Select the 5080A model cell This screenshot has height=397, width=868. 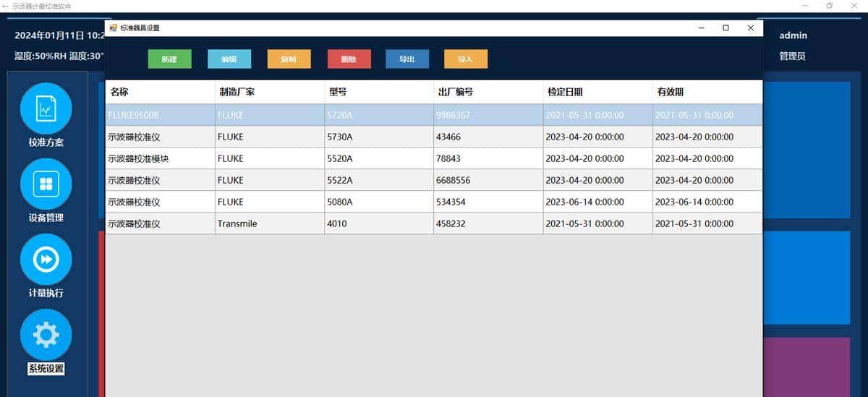379,202
